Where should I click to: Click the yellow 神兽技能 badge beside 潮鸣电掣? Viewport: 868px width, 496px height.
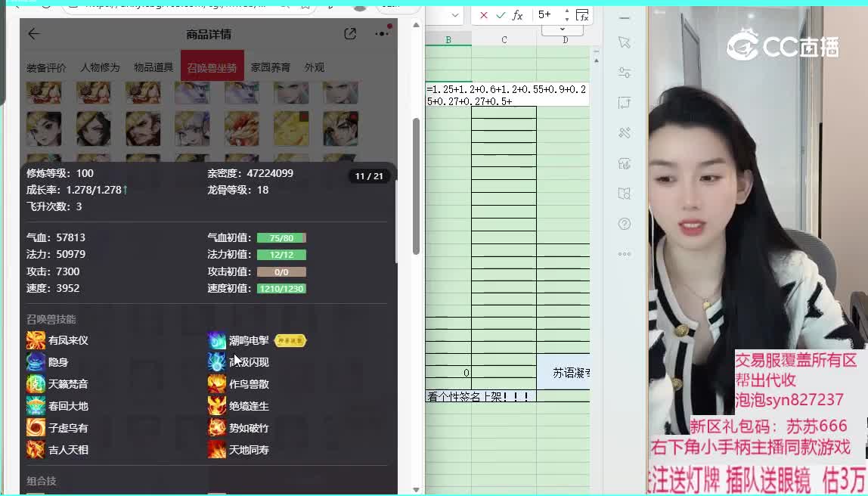pyautogui.click(x=290, y=340)
